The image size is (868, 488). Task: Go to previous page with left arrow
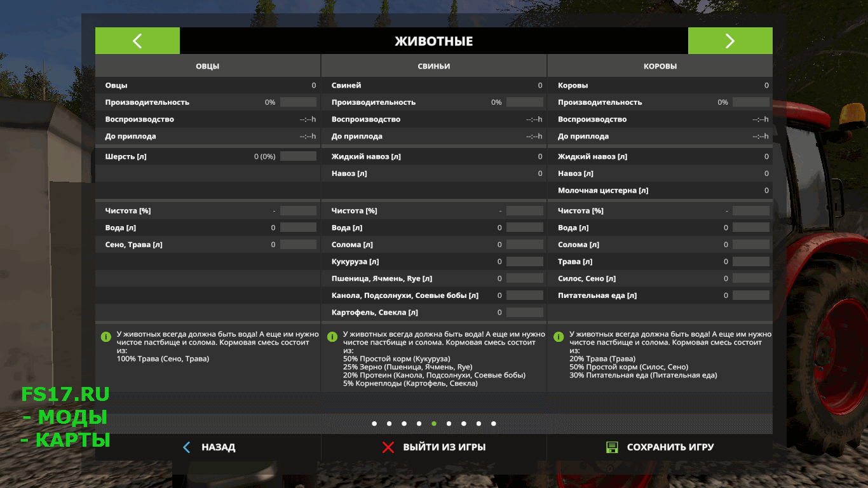tap(137, 41)
